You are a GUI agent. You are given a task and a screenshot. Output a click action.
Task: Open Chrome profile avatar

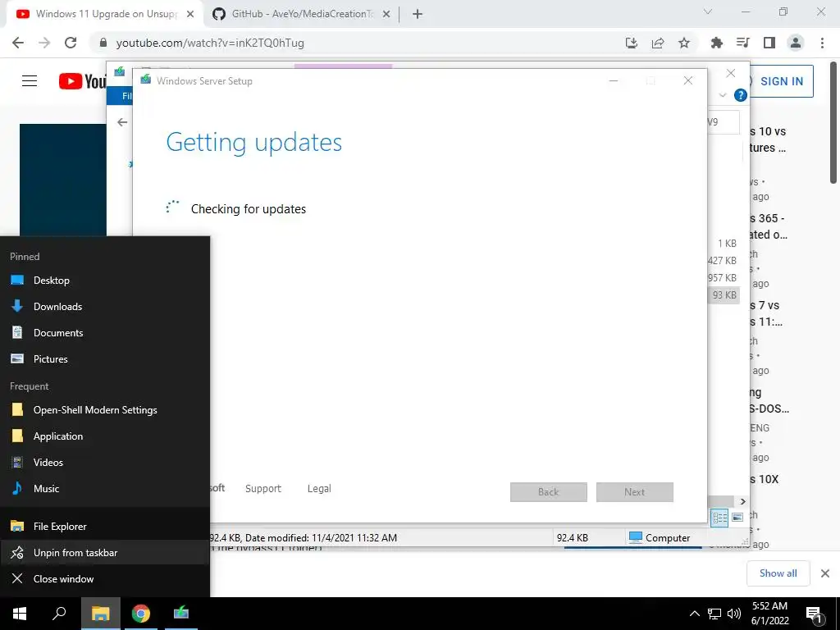coord(796,43)
